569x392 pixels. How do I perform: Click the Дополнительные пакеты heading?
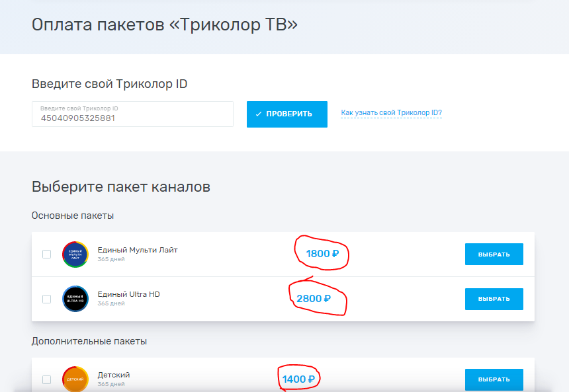click(89, 341)
